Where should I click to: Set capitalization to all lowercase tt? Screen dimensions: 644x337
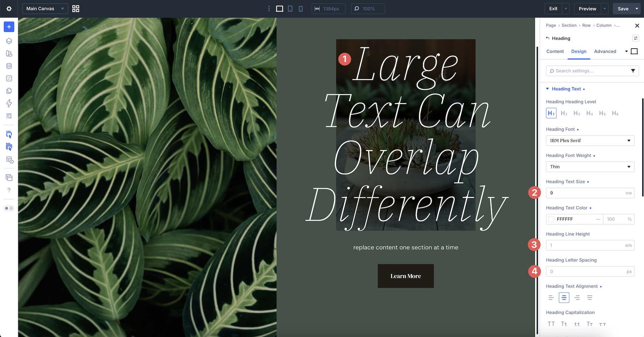[577, 324]
